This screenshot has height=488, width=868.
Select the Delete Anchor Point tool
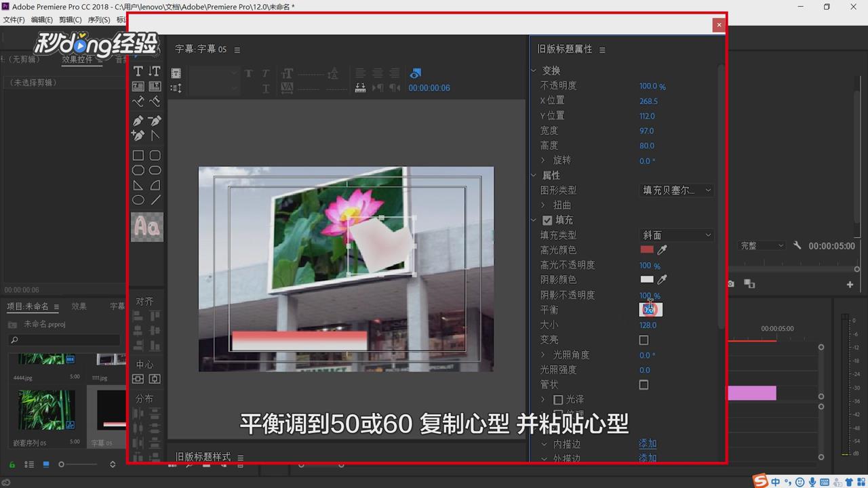(155, 121)
